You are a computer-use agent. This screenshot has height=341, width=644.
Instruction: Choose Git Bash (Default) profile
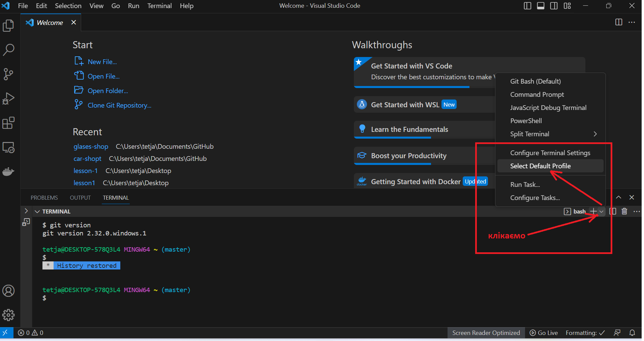[x=550, y=81]
